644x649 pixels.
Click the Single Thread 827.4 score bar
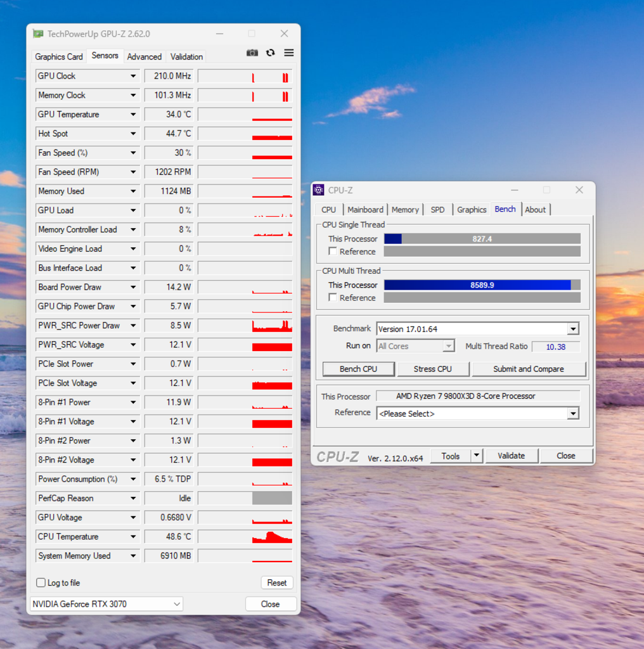tap(482, 239)
